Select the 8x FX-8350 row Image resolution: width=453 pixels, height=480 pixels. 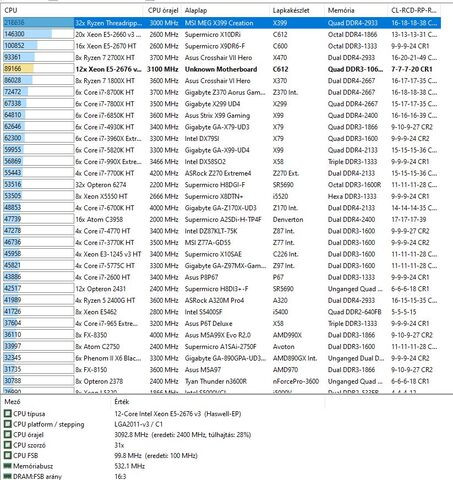point(222,335)
